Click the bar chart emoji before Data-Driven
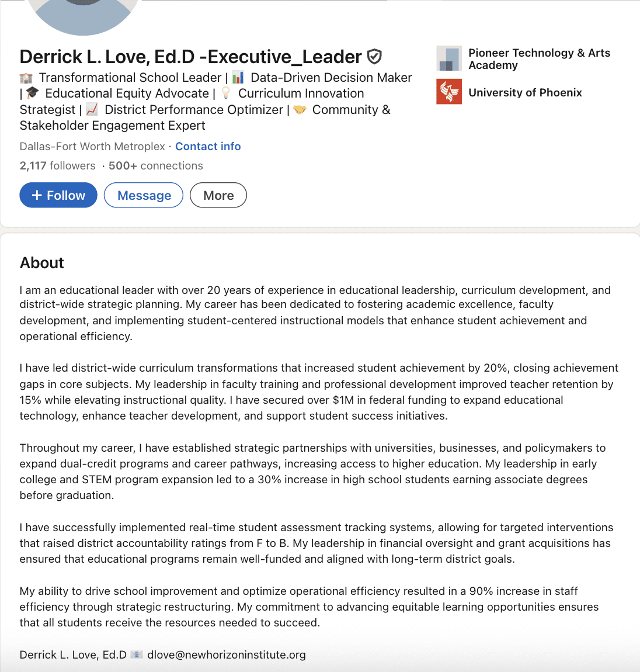The height and width of the screenshot is (672, 640). [238, 78]
